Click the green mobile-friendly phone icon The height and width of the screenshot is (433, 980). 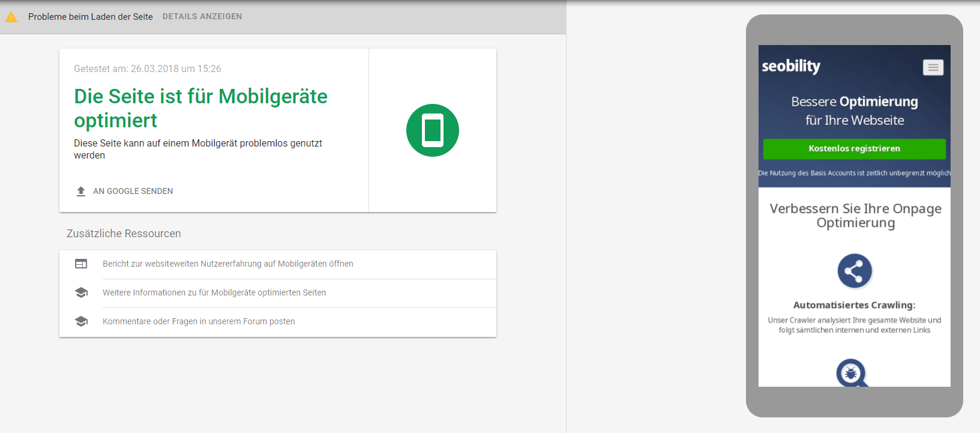(x=433, y=130)
